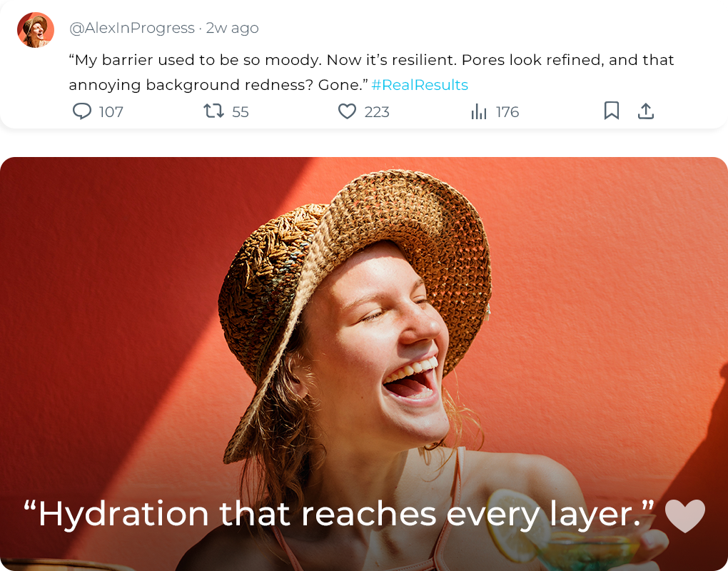Tap the heart beside the hydration quote
Viewport: 728px width, 571px height.
(x=685, y=515)
